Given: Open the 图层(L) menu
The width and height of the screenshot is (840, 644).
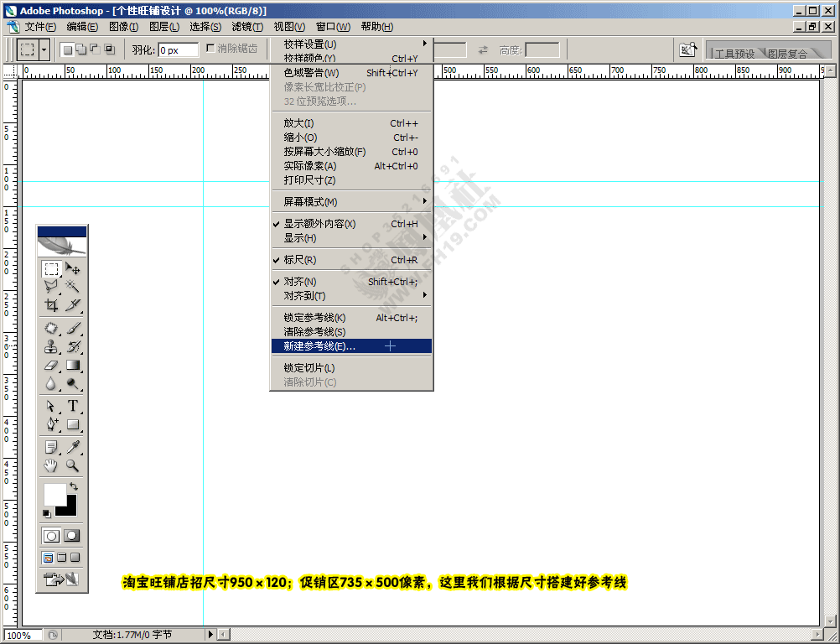Looking at the screenshot, I should click(x=164, y=26).
